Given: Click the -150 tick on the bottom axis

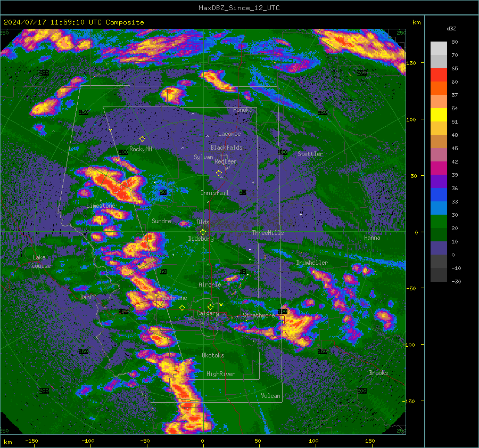Looking at the screenshot, I should pyautogui.click(x=31, y=441).
